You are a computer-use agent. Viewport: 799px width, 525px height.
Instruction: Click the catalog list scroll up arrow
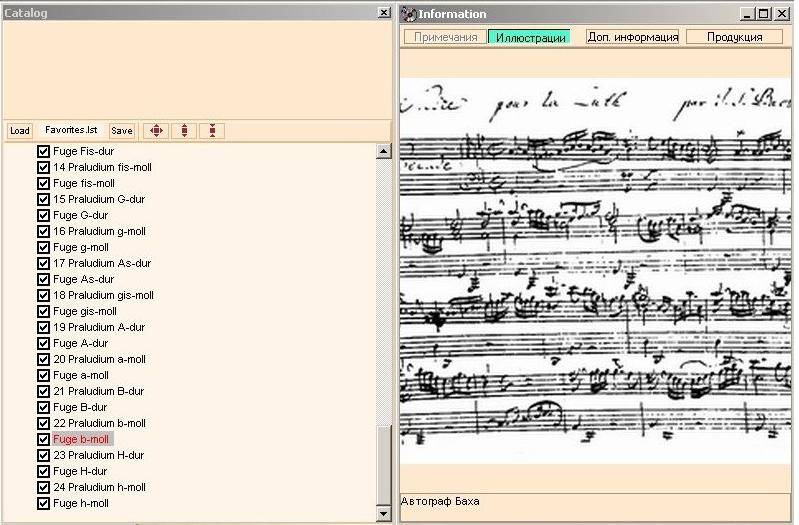point(383,151)
